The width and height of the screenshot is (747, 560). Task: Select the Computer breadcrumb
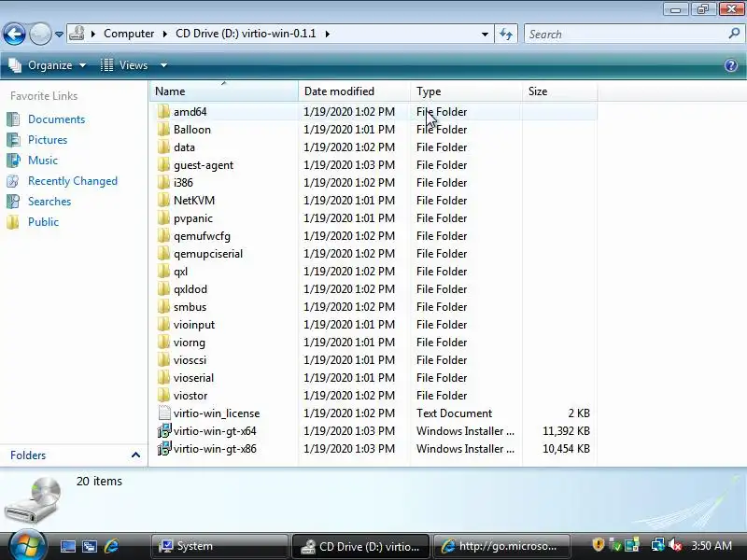[129, 34]
